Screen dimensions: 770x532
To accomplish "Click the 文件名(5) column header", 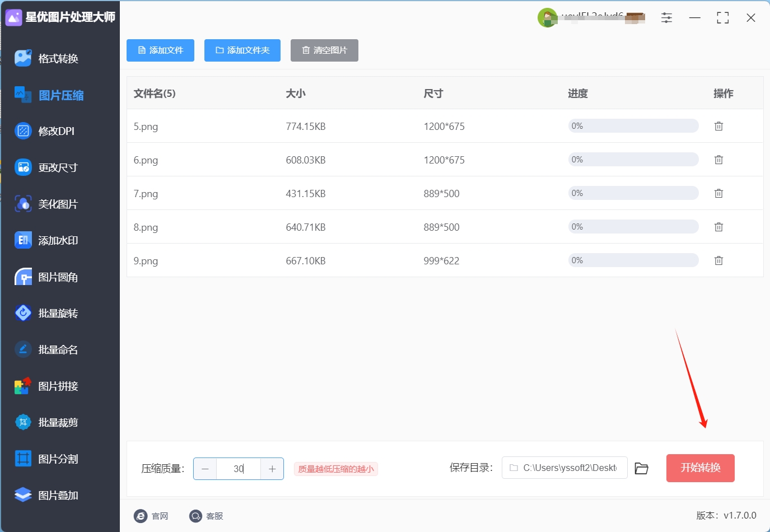I will coord(155,94).
